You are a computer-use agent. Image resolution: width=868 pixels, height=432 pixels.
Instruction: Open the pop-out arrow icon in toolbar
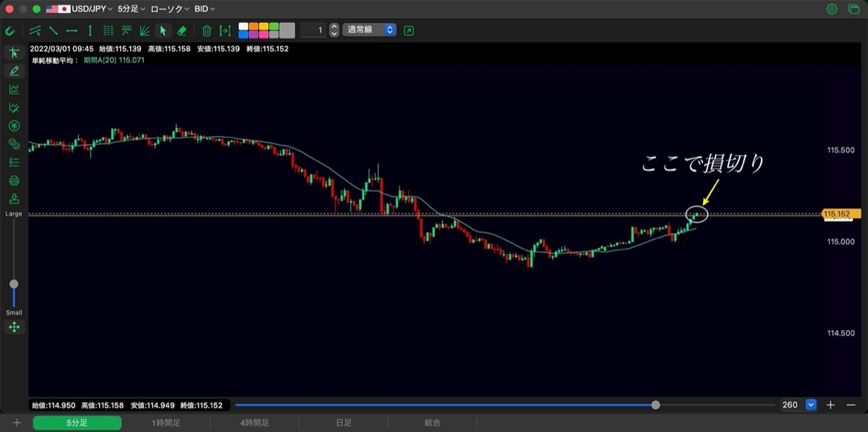(409, 30)
